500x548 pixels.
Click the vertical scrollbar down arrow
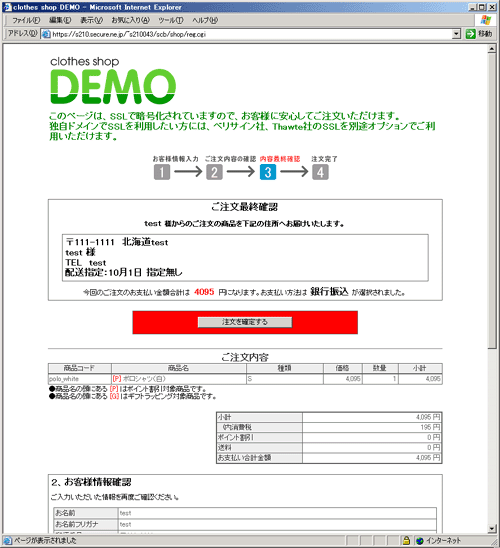492,529
